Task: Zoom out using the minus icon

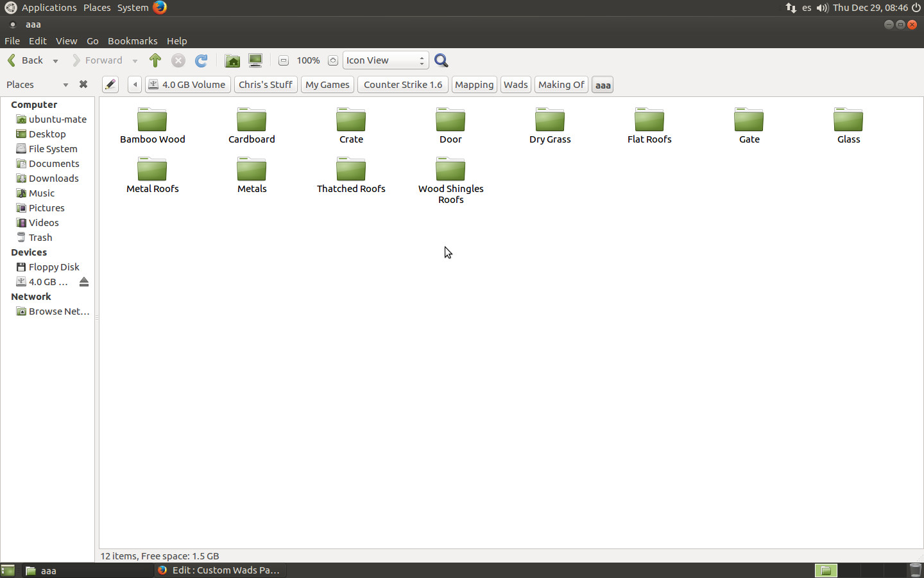Action: click(x=283, y=60)
